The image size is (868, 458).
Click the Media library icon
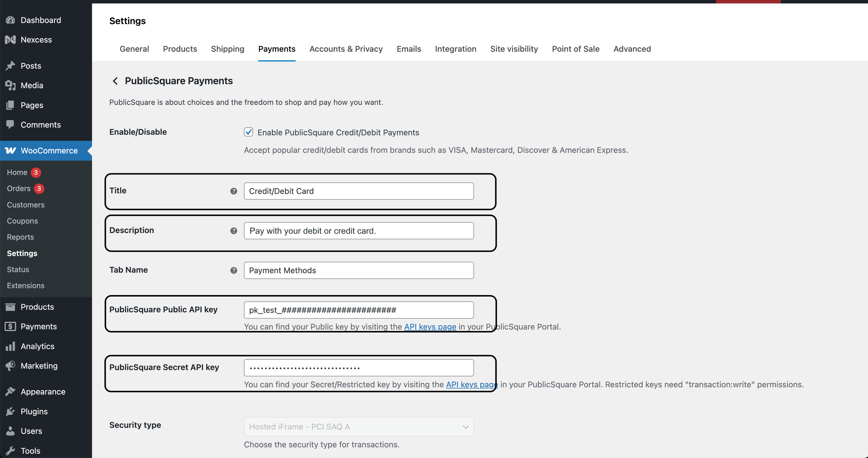[x=10, y=85]
